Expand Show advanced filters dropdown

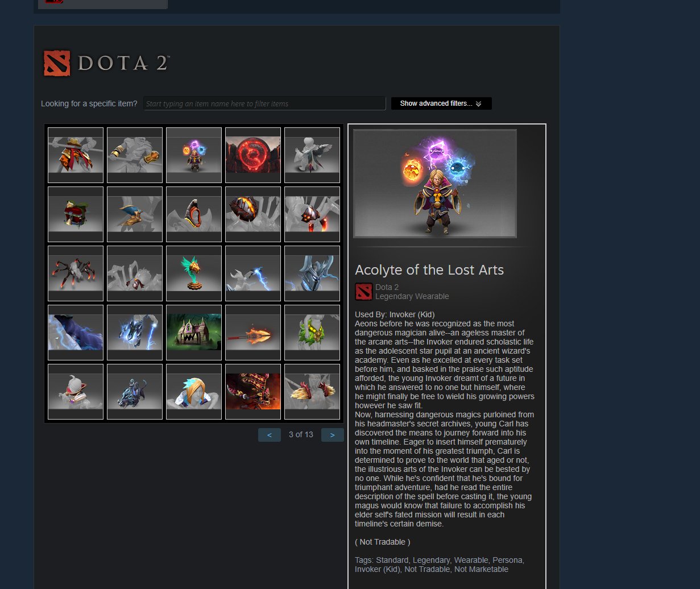click(441, 103)
